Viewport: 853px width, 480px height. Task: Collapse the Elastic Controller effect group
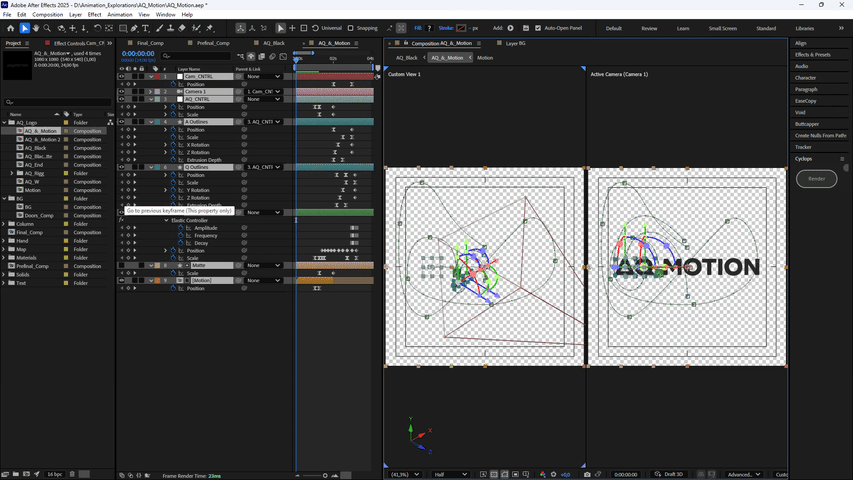pos(166,220)
